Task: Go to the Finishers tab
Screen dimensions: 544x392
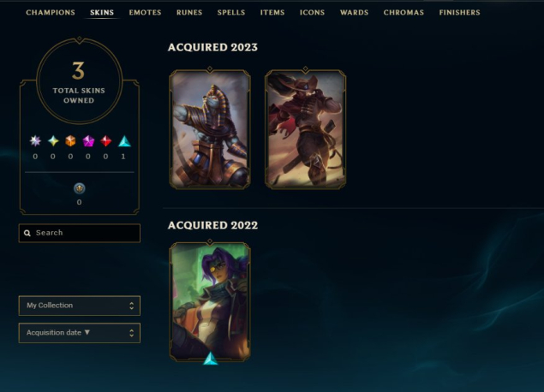Action: pyautogui.click(x=459, y=13)
